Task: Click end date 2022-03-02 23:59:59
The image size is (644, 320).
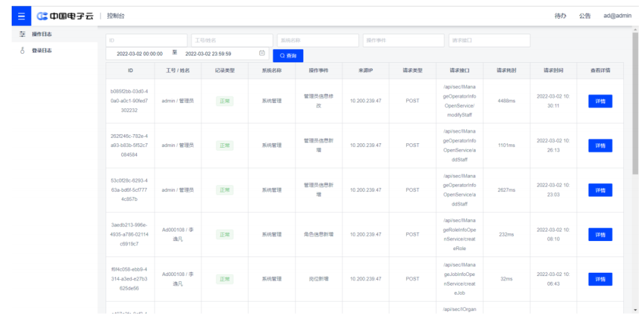Action: 208,54
